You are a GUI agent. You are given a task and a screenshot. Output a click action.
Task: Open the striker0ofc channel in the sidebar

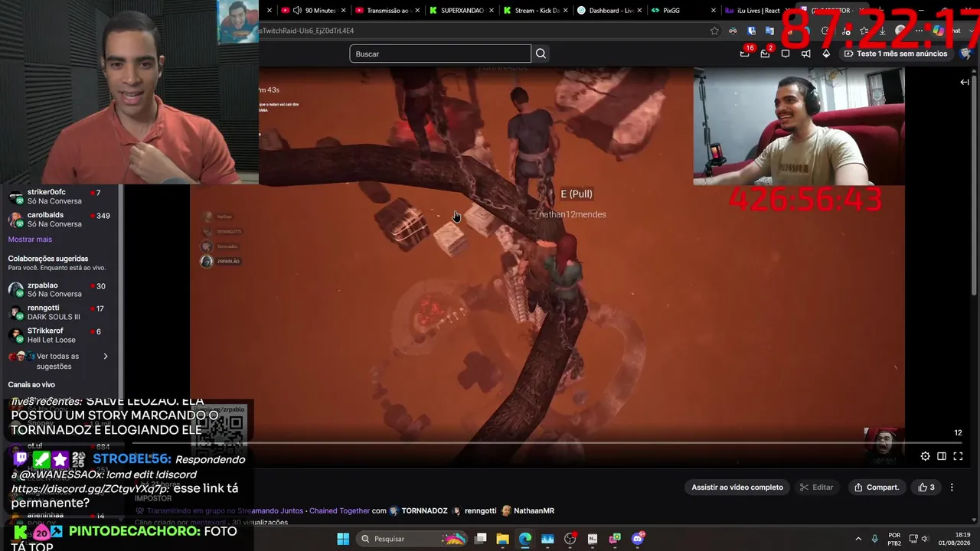(58, 197)
